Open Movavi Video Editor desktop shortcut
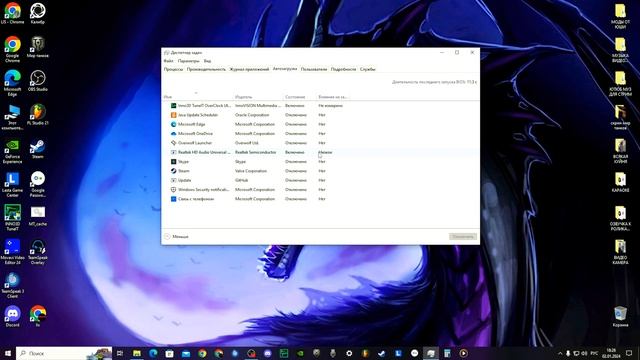 click(12, 252)
